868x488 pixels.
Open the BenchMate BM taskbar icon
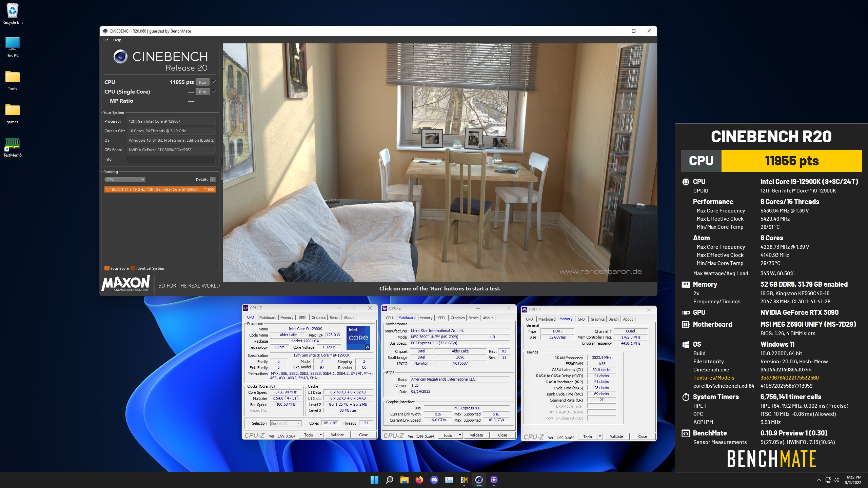[x=464, y=480]
